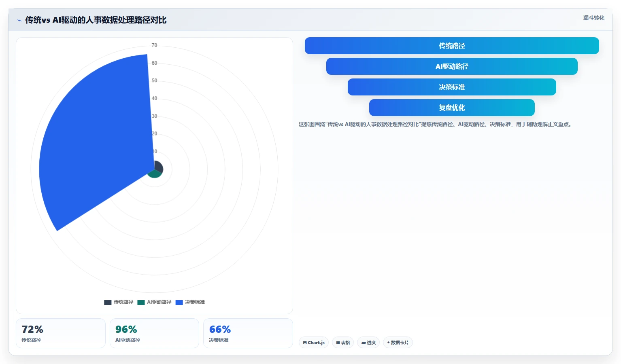Screen dimensions: 621x364
Task: Click the axis tick label 40
Action: point(154,98)
